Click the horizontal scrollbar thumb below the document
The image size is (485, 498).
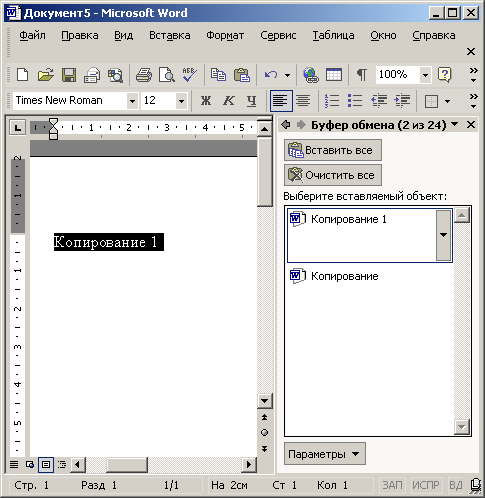pyautogui.click(x=127, y=464)
